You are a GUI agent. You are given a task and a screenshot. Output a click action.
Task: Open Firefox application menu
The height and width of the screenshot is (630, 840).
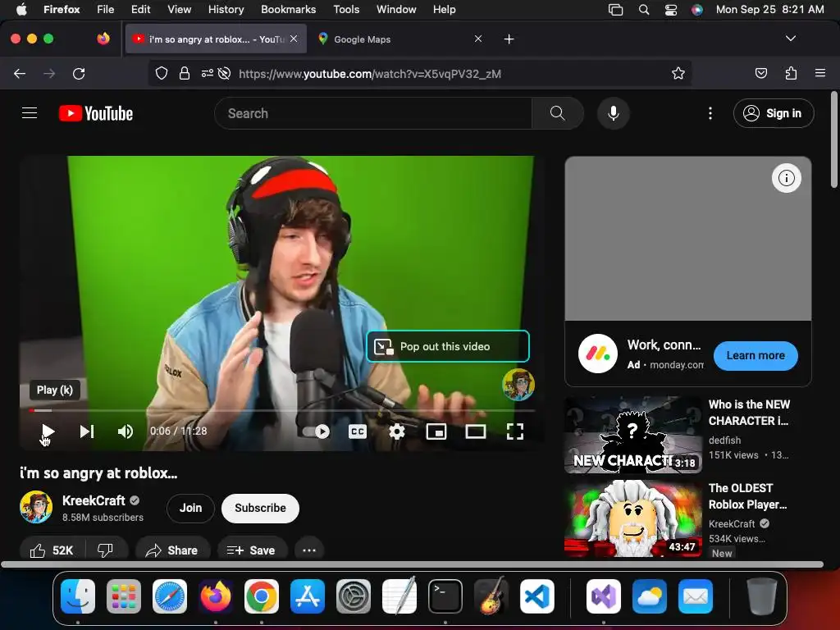(820, 73)
